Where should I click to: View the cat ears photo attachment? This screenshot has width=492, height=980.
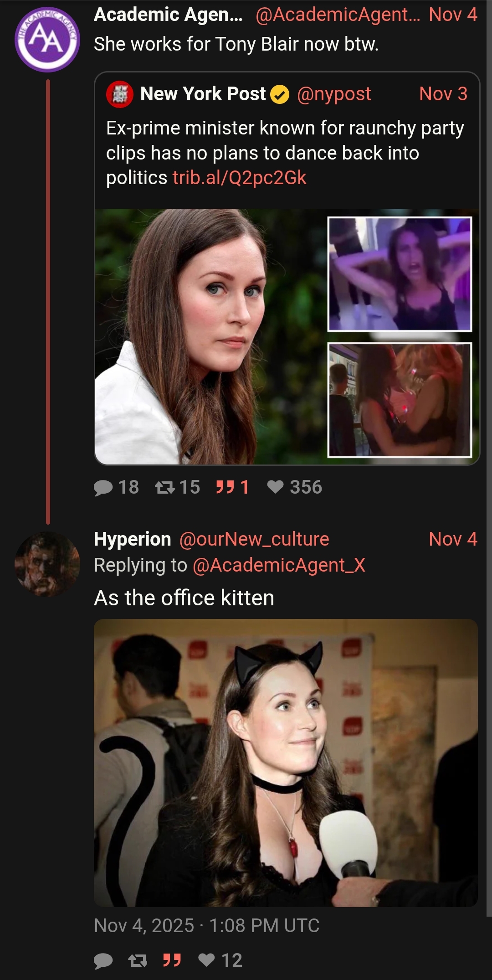(286, 763)
